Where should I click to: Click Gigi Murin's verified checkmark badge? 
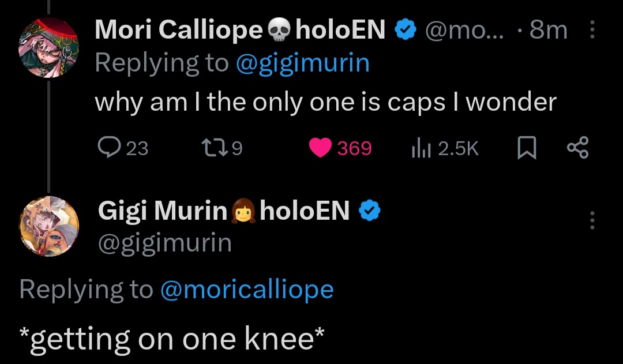tap(370, 211)
